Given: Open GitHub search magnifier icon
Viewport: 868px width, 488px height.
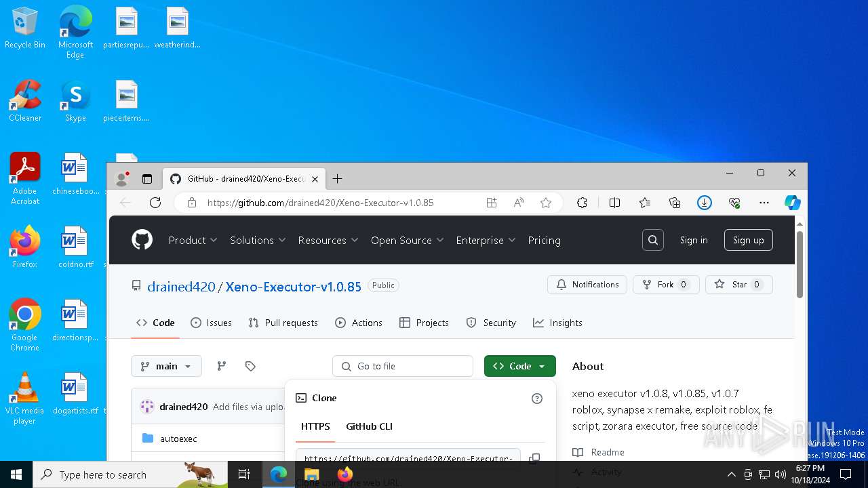Looking at the screenshot, I should click(653, 240).
